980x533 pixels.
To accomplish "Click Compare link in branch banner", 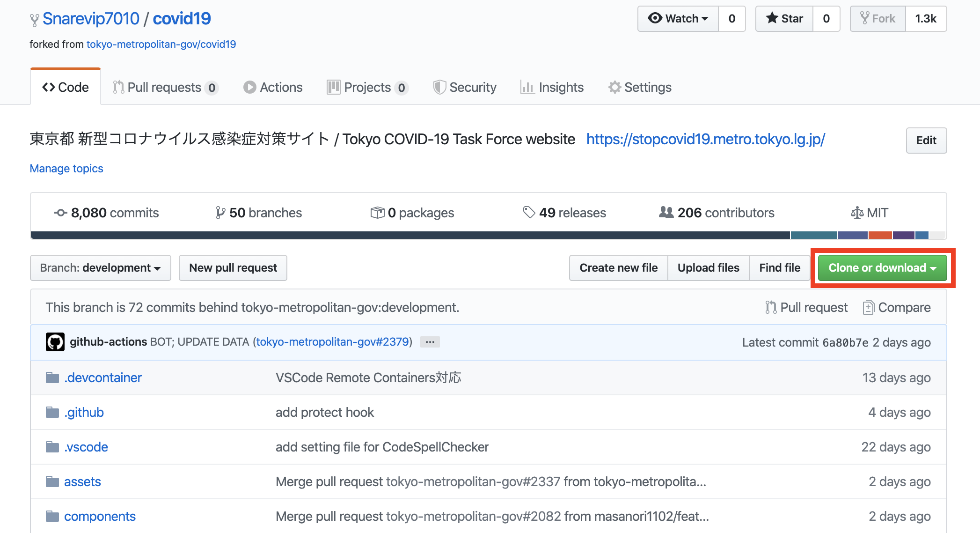I will [x=897, y=307].
